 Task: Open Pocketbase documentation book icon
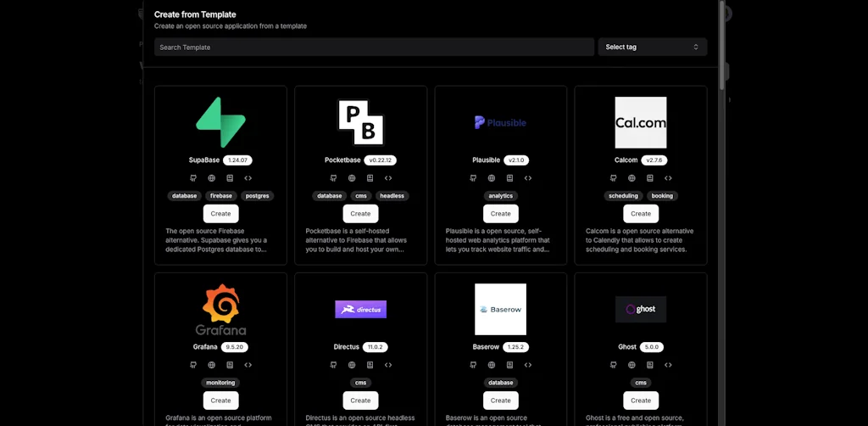[x=370, y=178]
